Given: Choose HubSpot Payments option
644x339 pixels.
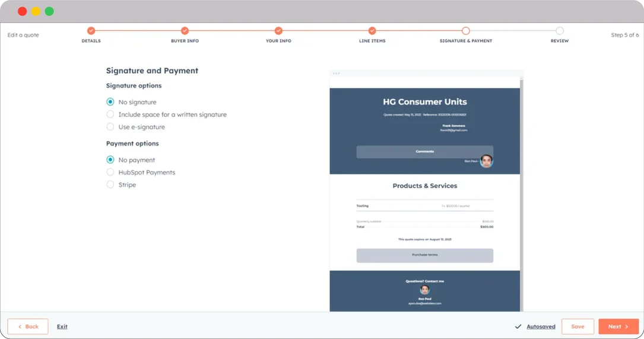Looking at the screenshot, I should point(110,172).
